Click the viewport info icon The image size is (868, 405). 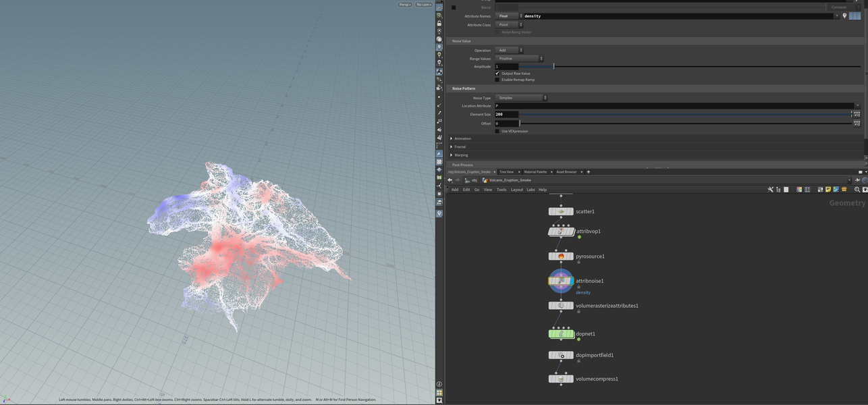[439, 384]
